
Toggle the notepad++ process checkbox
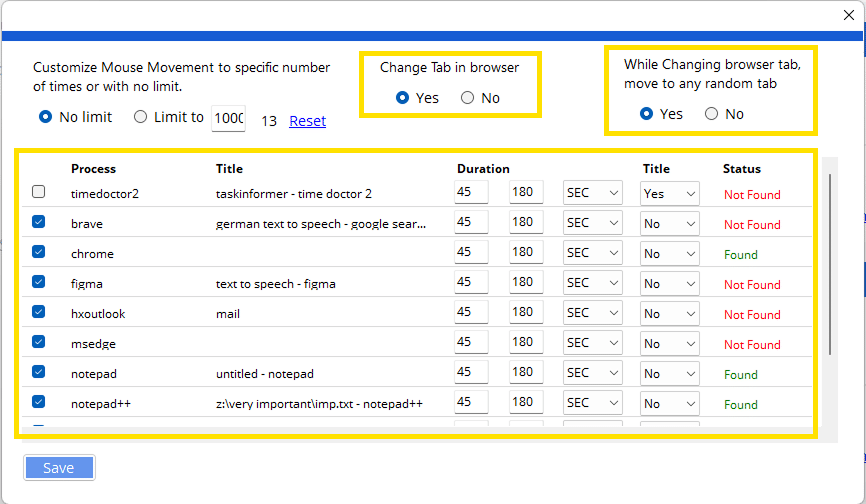pyautogui.click(x=38, y=402)
